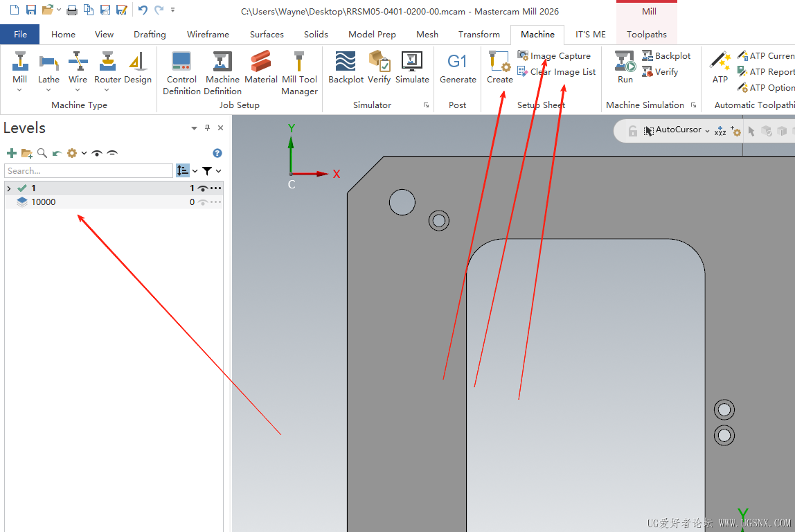The width and height of the screenshot is (795, 532).
Task: Open Machine Definition
Action: point(222,73)
